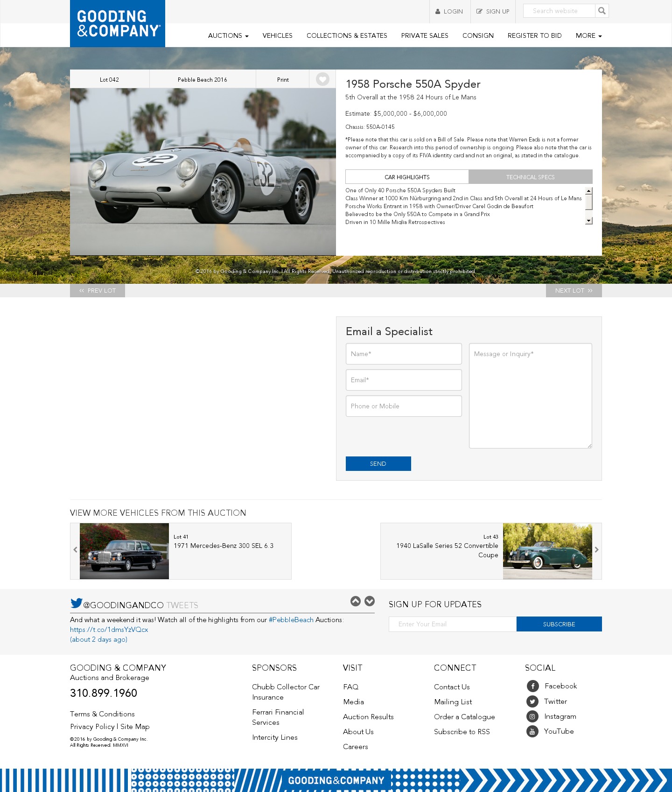The width and height of the screenshot is (672, 792).
Task: Open the Careers link
Action: click(356, 747)
